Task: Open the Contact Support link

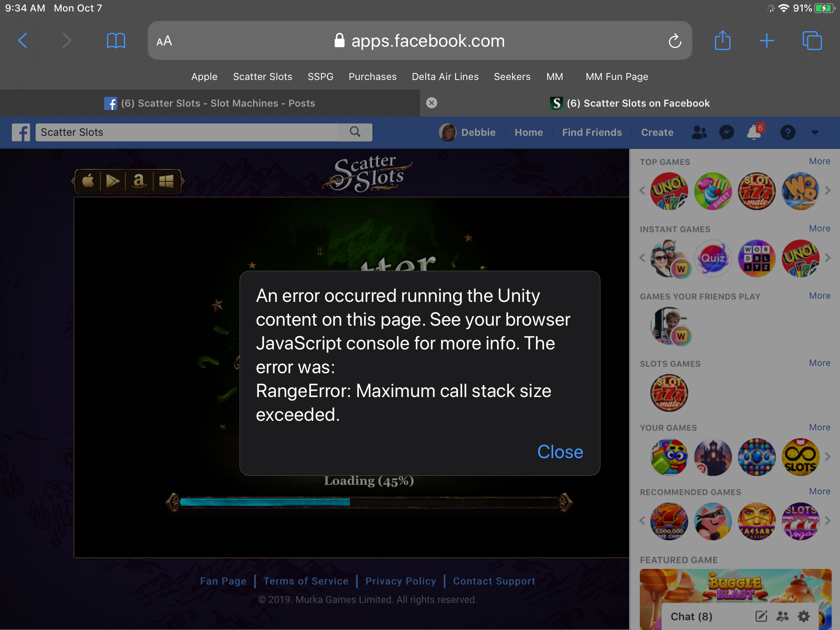Action: click(x=494, y=581)
